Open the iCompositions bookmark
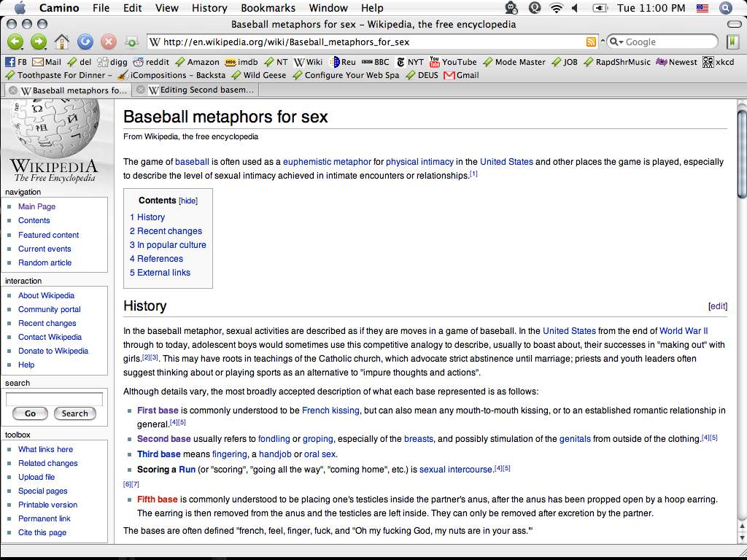This screenshot has height=560, width=747. (x=171, y=75)
